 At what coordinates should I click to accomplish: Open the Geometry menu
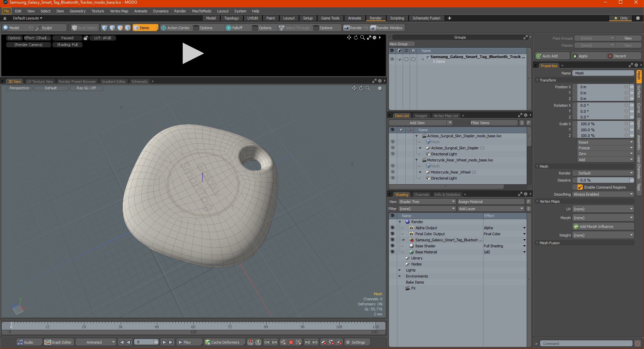[x=77, y=11]
